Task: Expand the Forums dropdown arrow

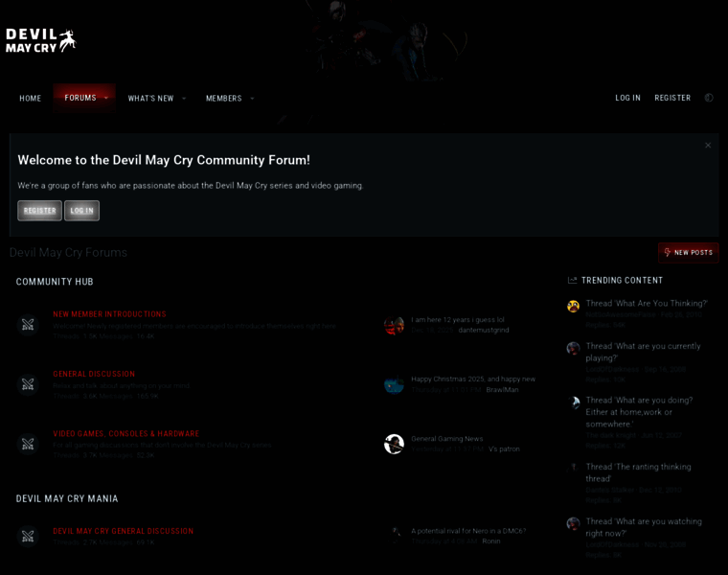Action: pos(106,98)
